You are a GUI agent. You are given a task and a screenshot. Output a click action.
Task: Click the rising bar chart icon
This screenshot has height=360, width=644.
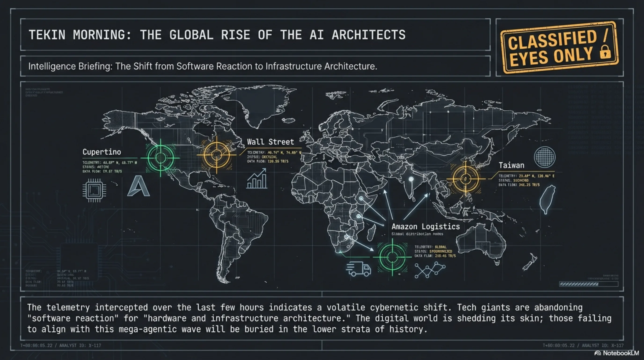pos(257,179)
